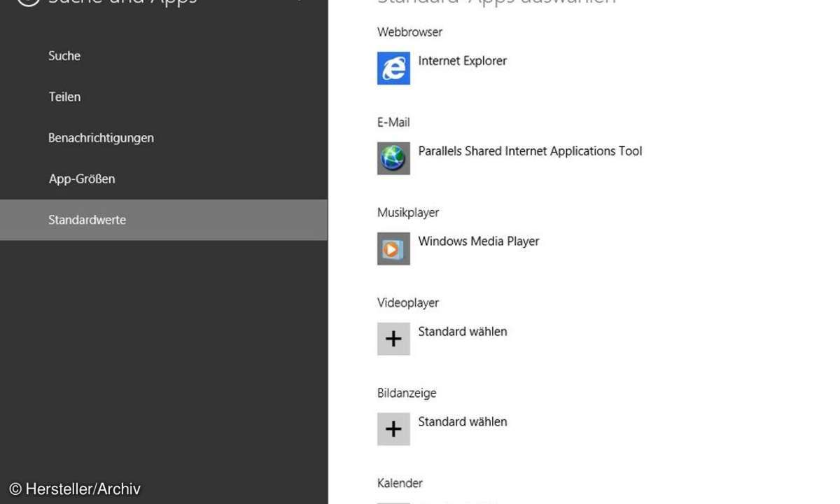This screenshot has width=840, height=504.
Task: Click the Webbrowser heading
Action: click(409, 32)
